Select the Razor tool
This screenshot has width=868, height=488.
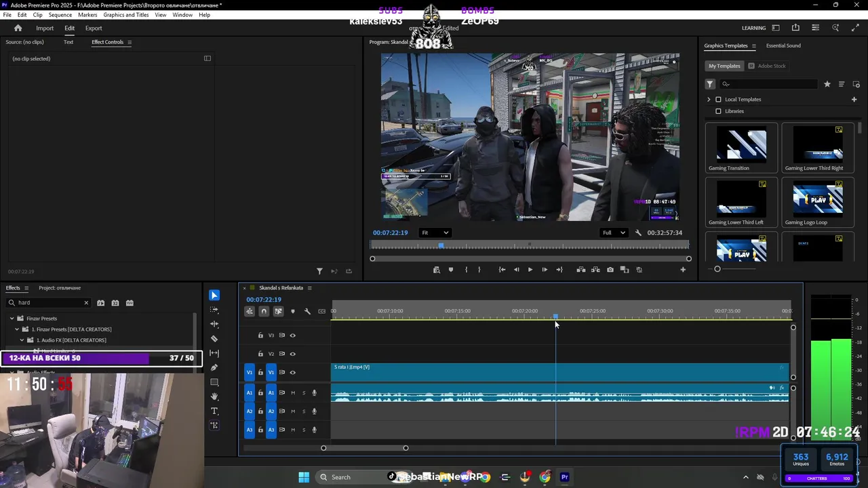pyautogui.click(x=214, y=339)
